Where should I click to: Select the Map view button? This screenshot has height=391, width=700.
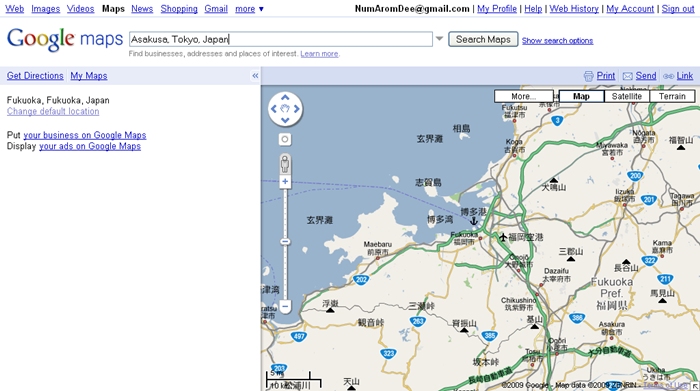581,96
